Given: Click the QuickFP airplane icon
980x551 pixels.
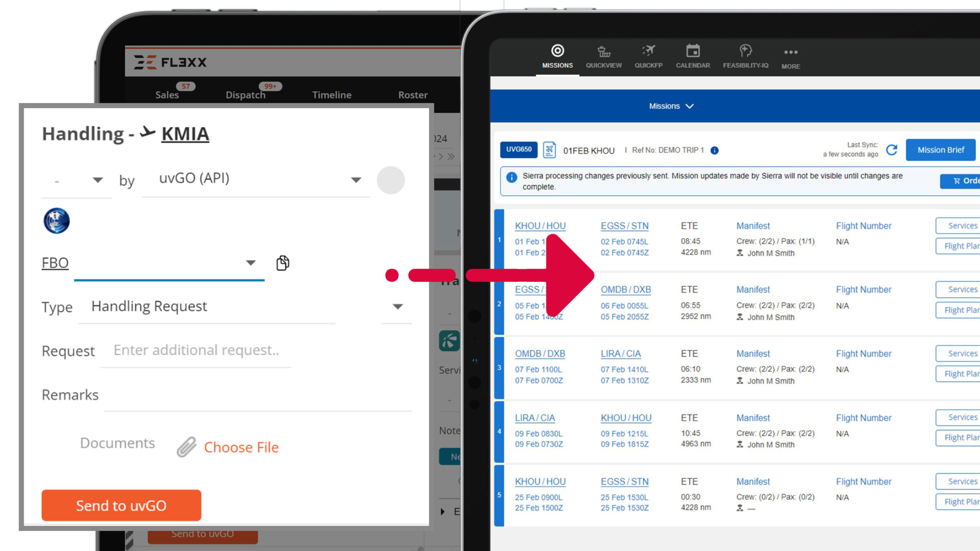Looking at the screenshot, I should pos(648,51).
